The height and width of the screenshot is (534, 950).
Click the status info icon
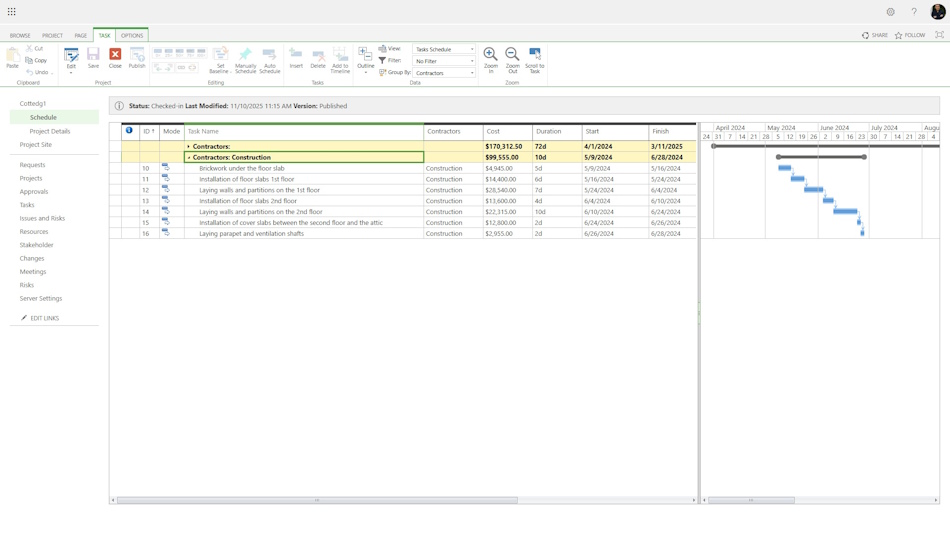(x=119, y=106)
